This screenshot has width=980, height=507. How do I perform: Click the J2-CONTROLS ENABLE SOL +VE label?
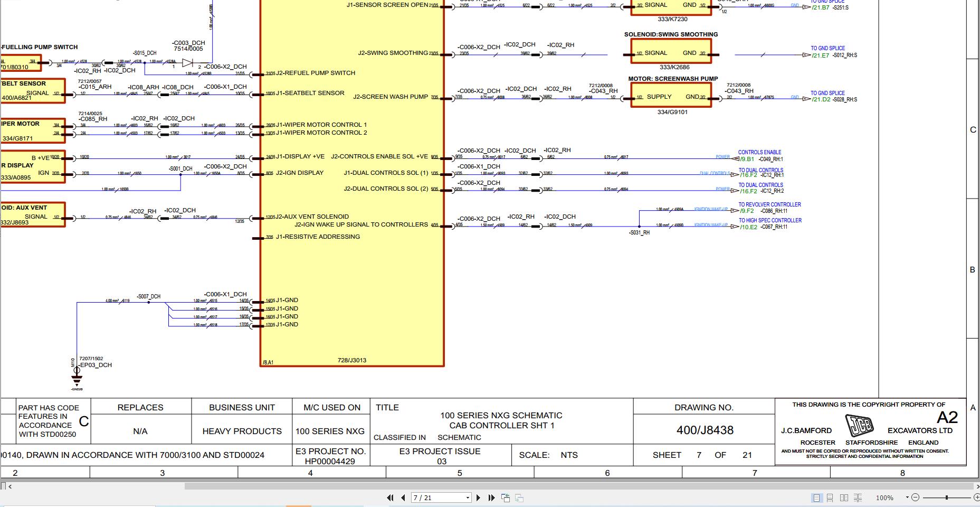click(379, 156)
